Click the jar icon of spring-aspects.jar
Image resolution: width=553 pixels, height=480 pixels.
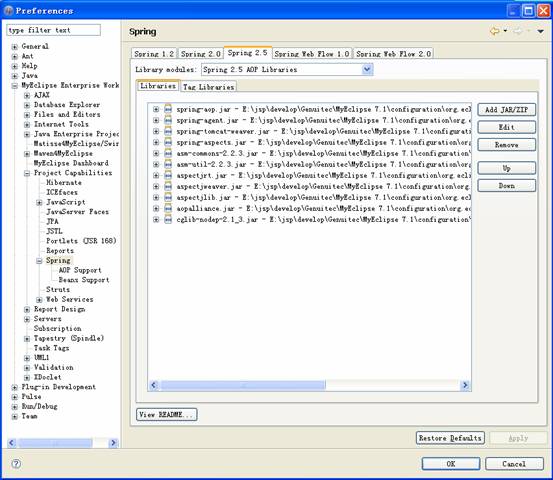pyautogui.click(x=168, y=142)
